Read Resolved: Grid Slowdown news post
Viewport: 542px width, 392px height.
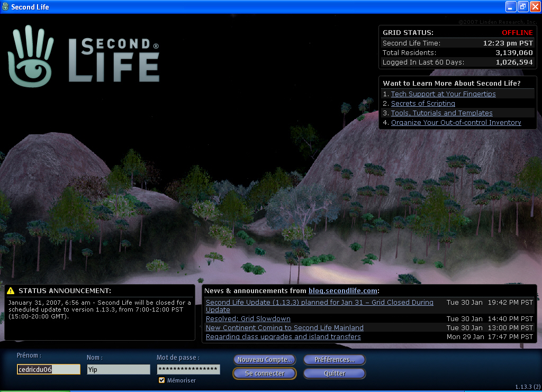coord(248,319)
